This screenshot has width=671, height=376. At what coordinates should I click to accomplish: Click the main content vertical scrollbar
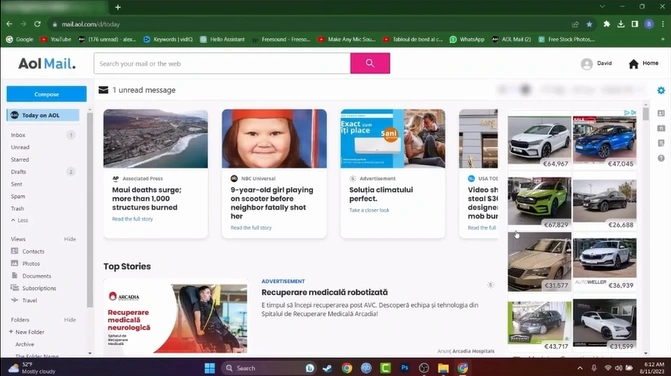pyautogui.click(x=646, y=114)
